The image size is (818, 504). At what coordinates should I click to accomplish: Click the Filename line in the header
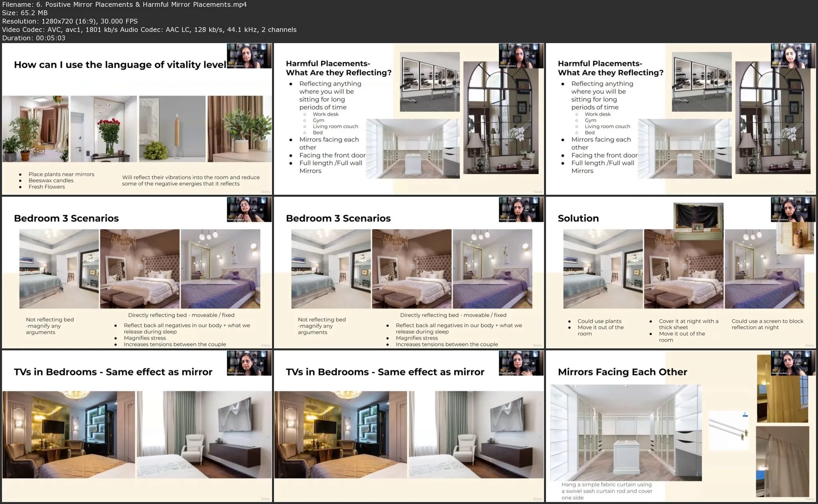(124, 4)
